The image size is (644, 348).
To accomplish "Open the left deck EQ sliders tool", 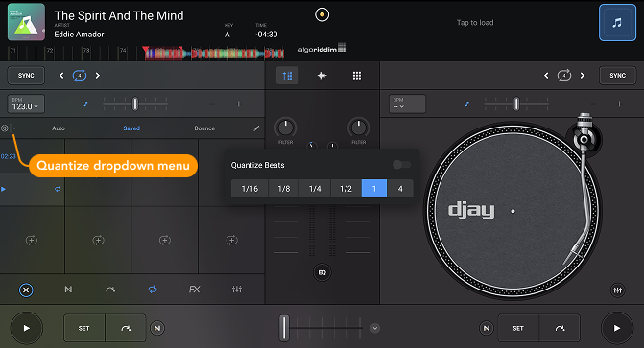I will pyautogui.click(x=237, y=290).
